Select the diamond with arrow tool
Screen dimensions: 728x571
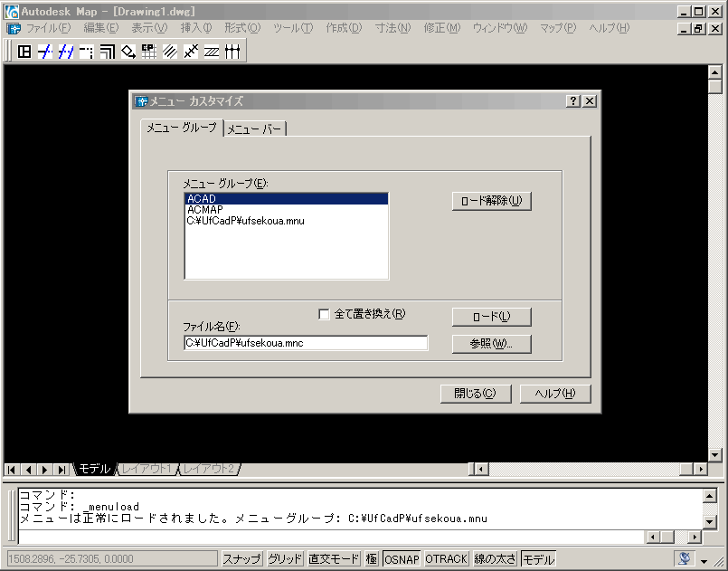(128, 51)
